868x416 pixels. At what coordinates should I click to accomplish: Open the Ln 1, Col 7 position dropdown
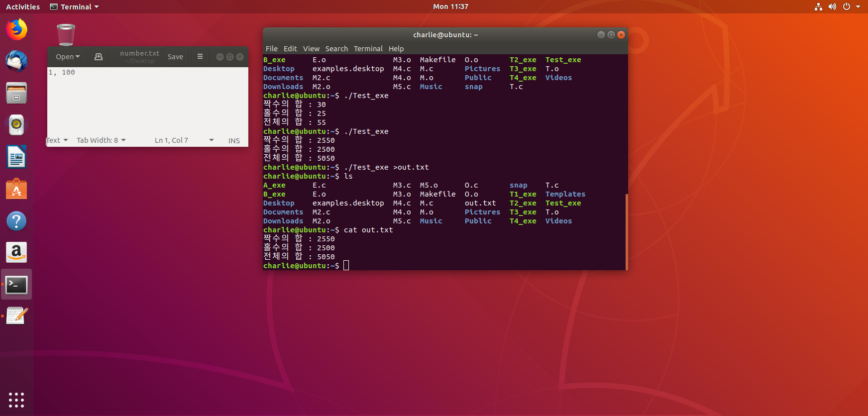184,140
